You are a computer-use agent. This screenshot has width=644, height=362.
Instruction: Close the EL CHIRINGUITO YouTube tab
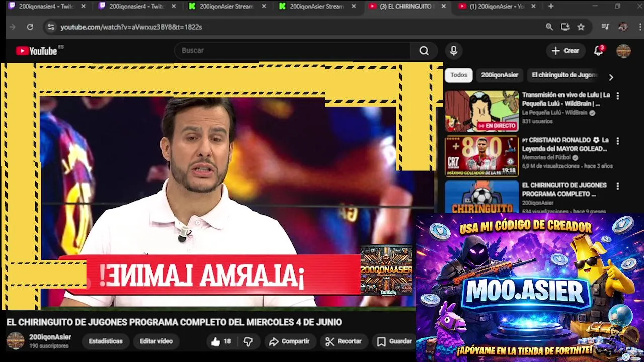[x=443, y=6]
